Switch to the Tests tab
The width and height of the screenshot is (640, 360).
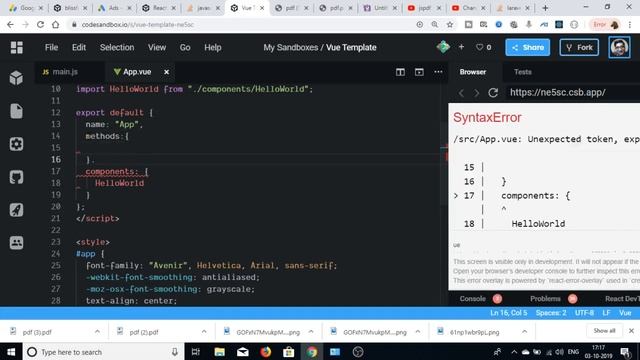point(522,72)
